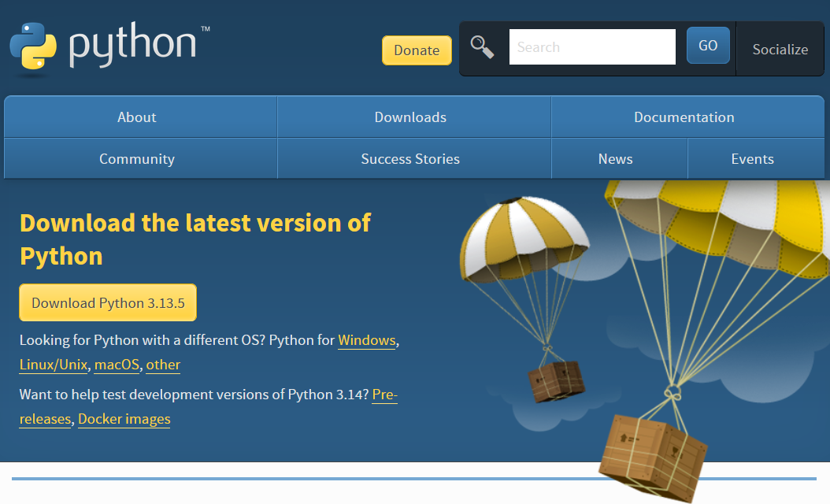The width and height of the screenshot is (830, 504).
Task: Follow the Windows download link
Action: pyautogui.click(x=366, y=341)
